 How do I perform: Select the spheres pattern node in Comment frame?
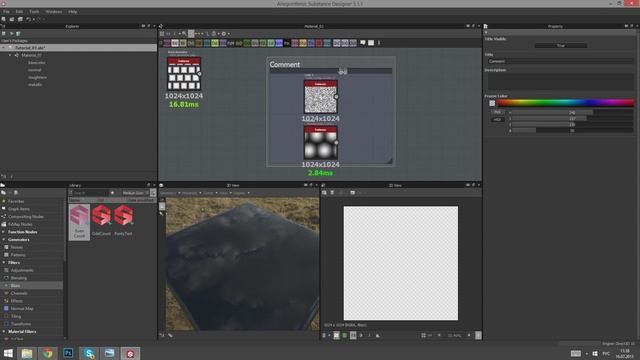click(320, 142)
